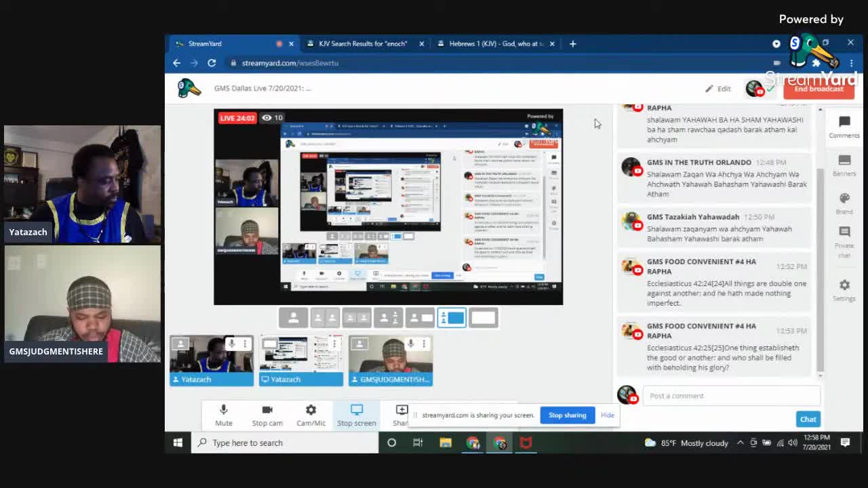
Task: Open Chrome extensions puzzle icon
Action: (x=816, y=63)
